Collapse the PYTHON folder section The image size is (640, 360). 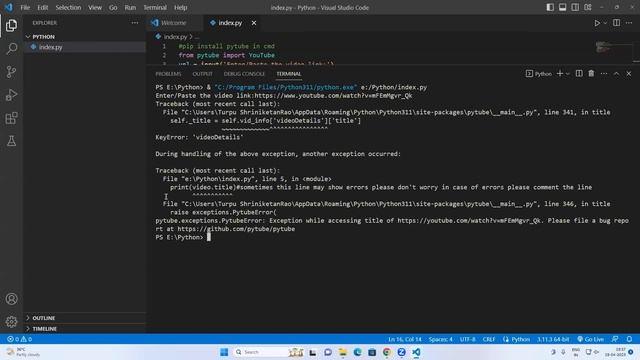click(85, 37)
